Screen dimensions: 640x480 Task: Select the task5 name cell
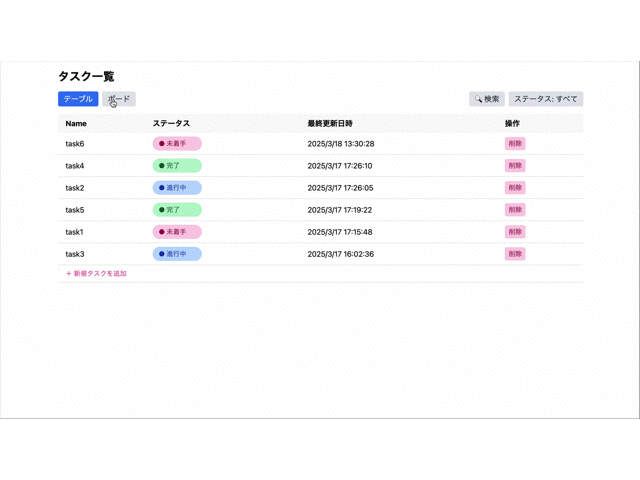[x=75, y=210]
